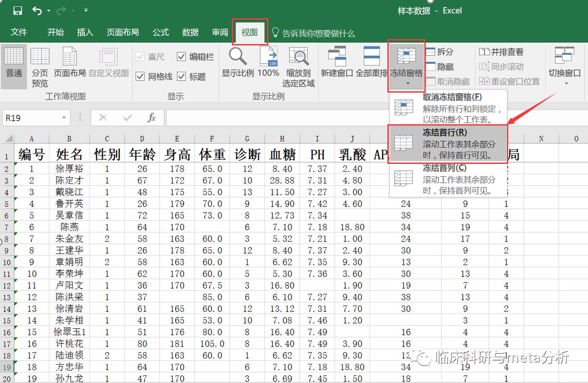This screenshot has width=588, height=383.
Task: Open the 文件 menu tab
Action: point(19,32)
